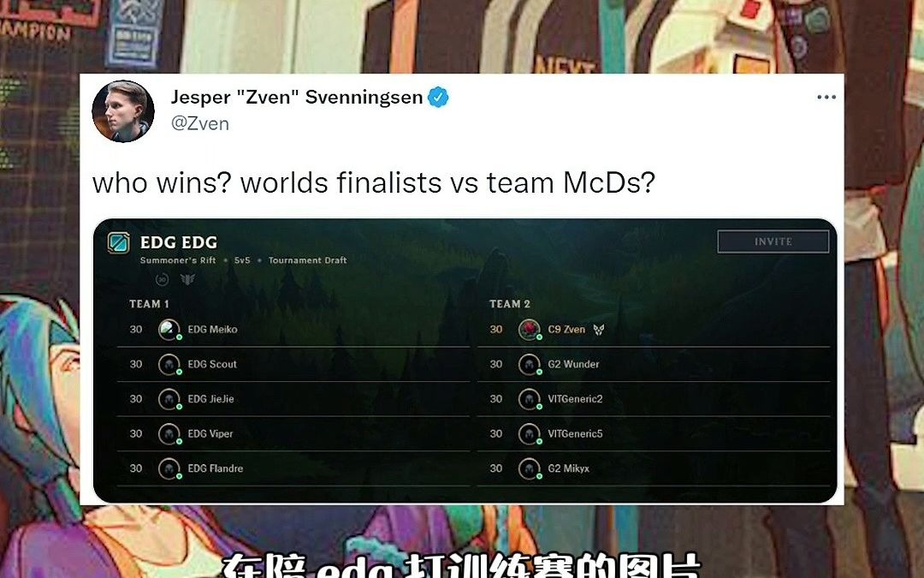Image resolution: width=924 pixels, height=578 pixels.
Task: Select the VITGeneric2 player row
Action: 654,399
